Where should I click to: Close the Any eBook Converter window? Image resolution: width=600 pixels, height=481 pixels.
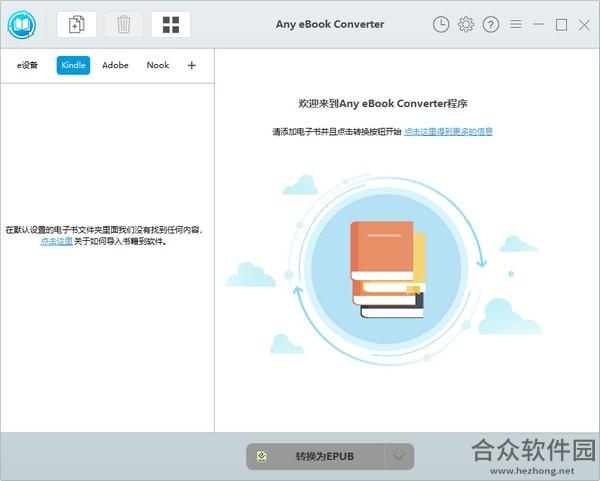584,25
